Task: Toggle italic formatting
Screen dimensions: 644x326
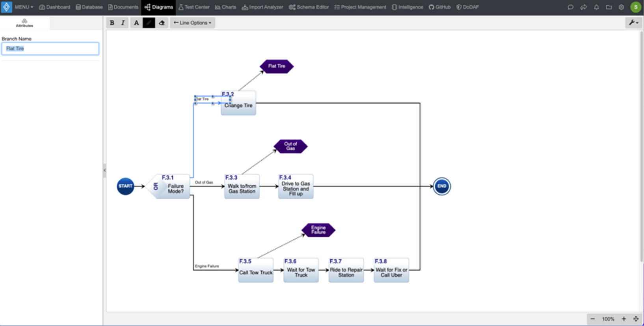Action: point(123,23)
